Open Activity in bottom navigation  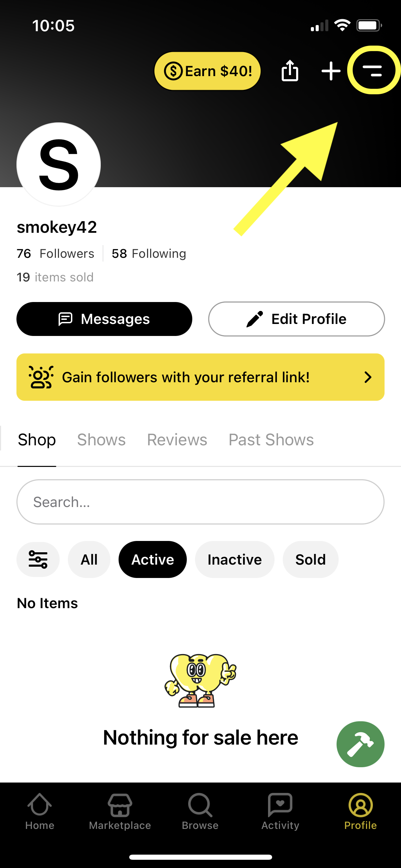coord(280,811)
